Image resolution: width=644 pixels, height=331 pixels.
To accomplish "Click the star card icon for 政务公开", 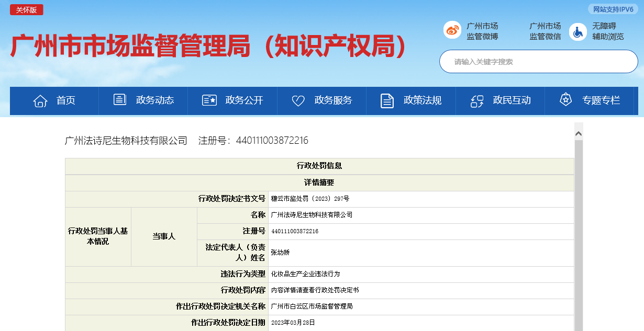I will (209, 100).
